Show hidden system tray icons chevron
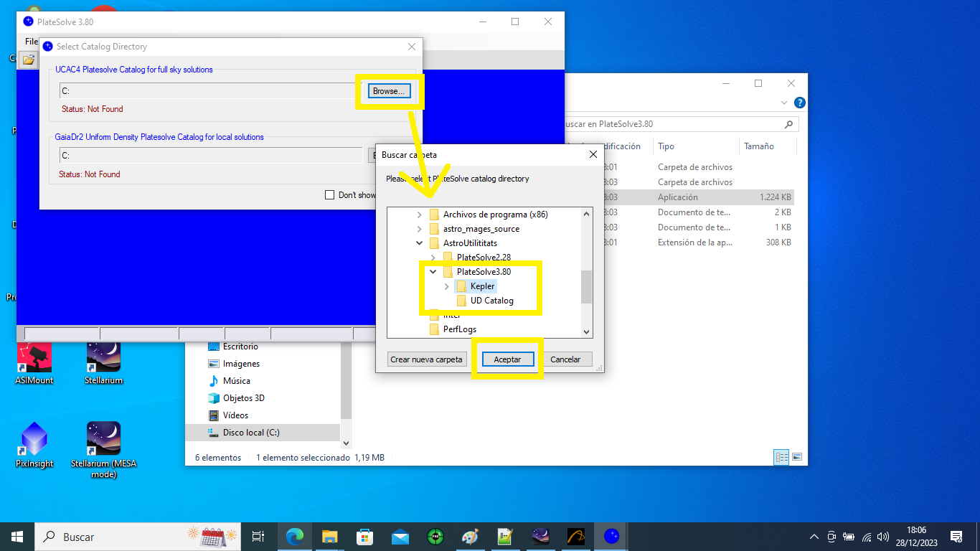Image resolution: width=980 pixels, height=551 pixels. [814, 537]
